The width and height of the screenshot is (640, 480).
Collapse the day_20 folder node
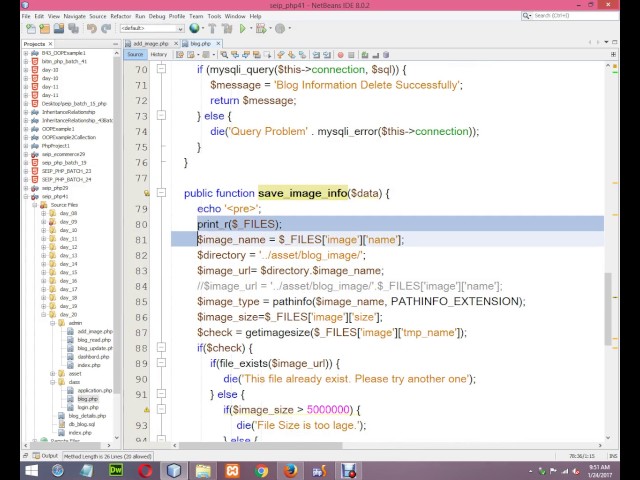point(43,314)
